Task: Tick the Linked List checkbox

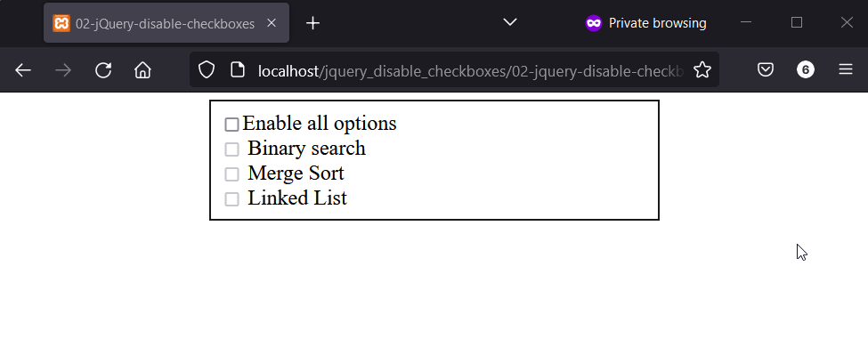Action: 232,199
